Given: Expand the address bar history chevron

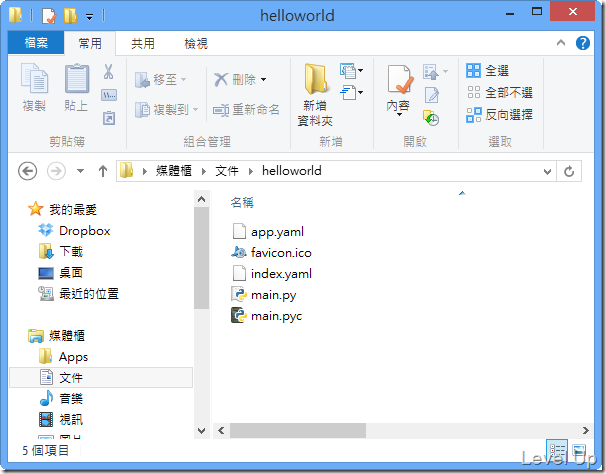Looking at the screenshot, I should [547, 171].
